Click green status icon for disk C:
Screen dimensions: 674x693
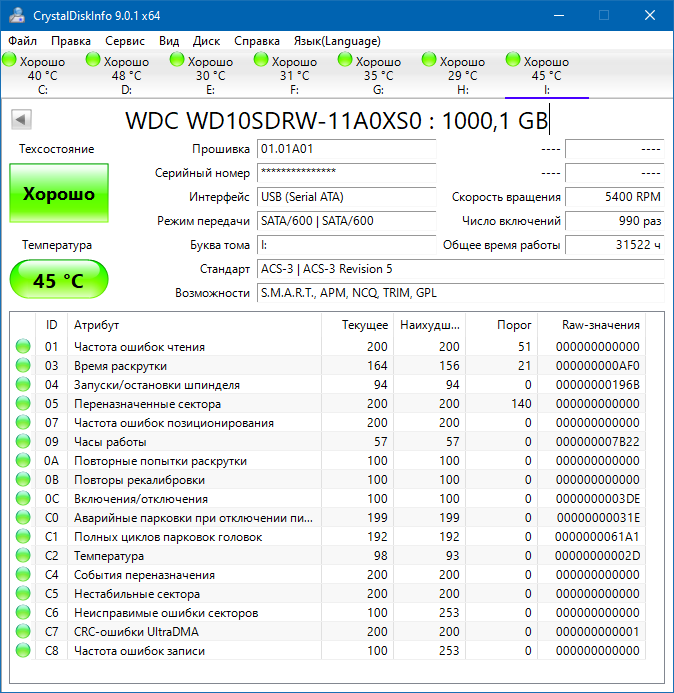click(9, 60)
